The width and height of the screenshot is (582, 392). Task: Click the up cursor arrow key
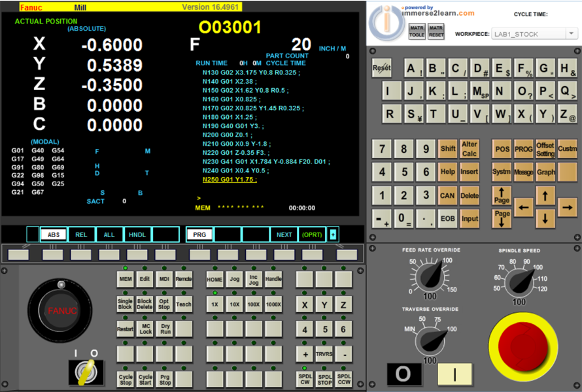click(x=545, y=195)
